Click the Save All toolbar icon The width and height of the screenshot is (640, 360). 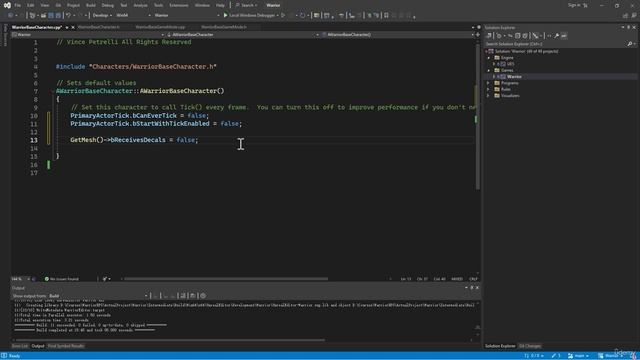pyautogui.click(x=58, y=15)
